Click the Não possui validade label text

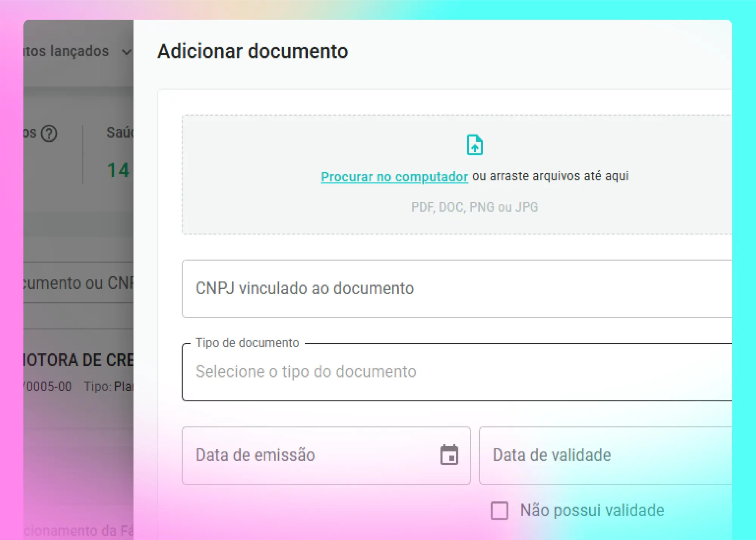pyautogui.click(x=592, y=511)
